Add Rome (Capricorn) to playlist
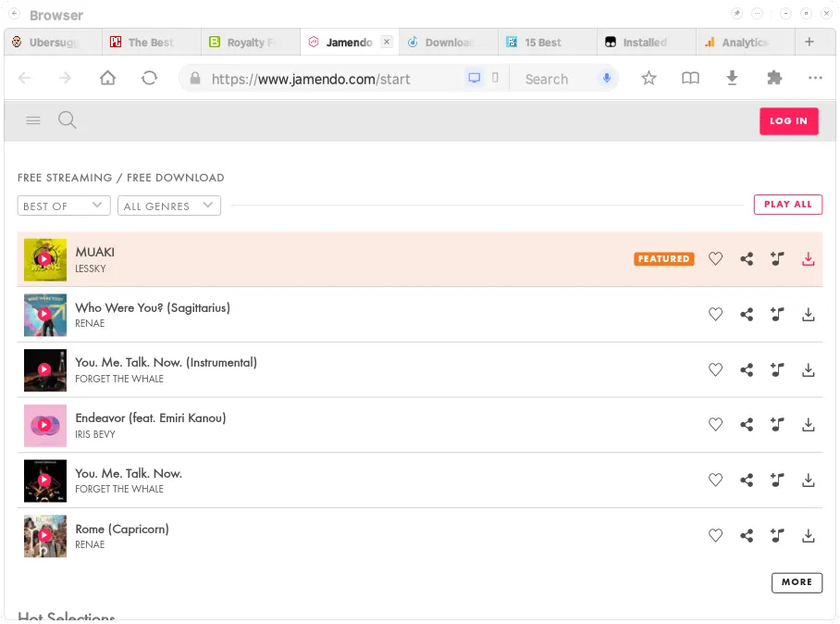Image resolution: width=840 pixels, height=624 pixels. [777, 535]
